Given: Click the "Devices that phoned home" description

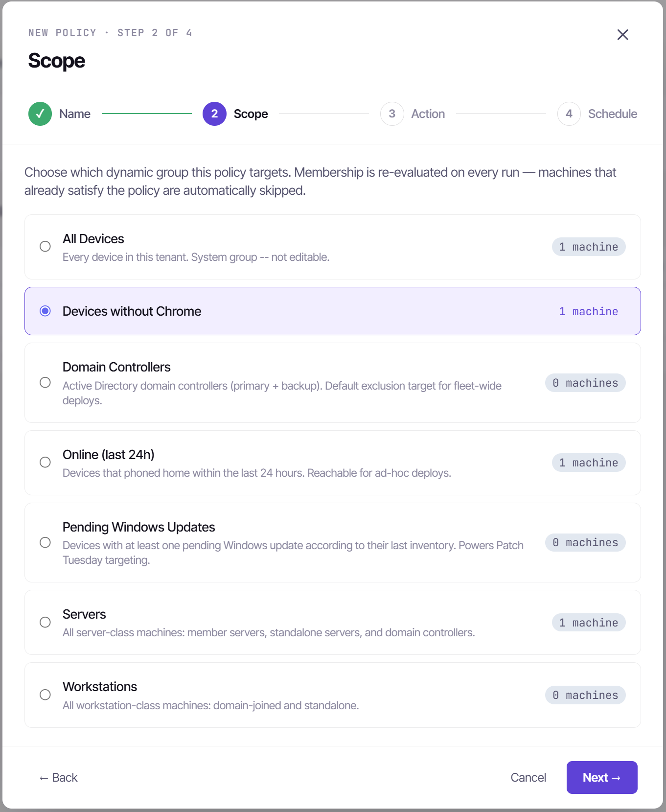Looking at the screenshot, I should coord(257,473).
